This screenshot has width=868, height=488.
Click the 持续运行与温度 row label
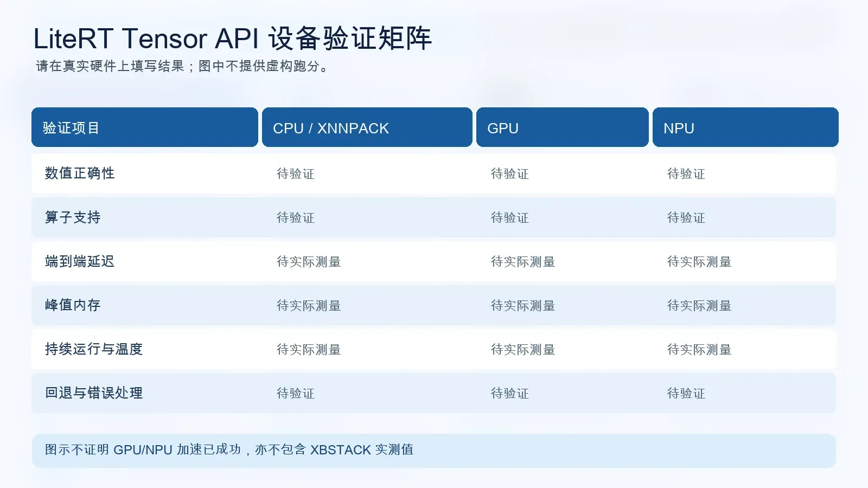pos(94,349)
